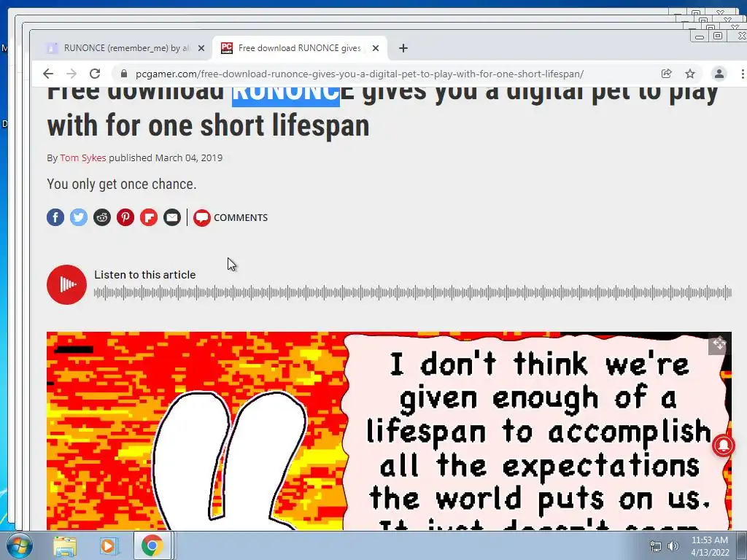Click the pcgamer.com address bar
The height and width of the screenshot is (560, 747).
pyautogui.click(x=359, y=74)
